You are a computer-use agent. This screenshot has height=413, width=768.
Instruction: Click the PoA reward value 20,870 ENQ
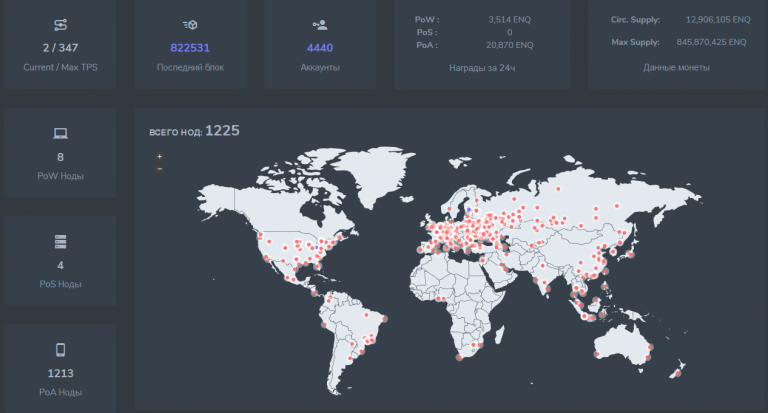[510, 45]
